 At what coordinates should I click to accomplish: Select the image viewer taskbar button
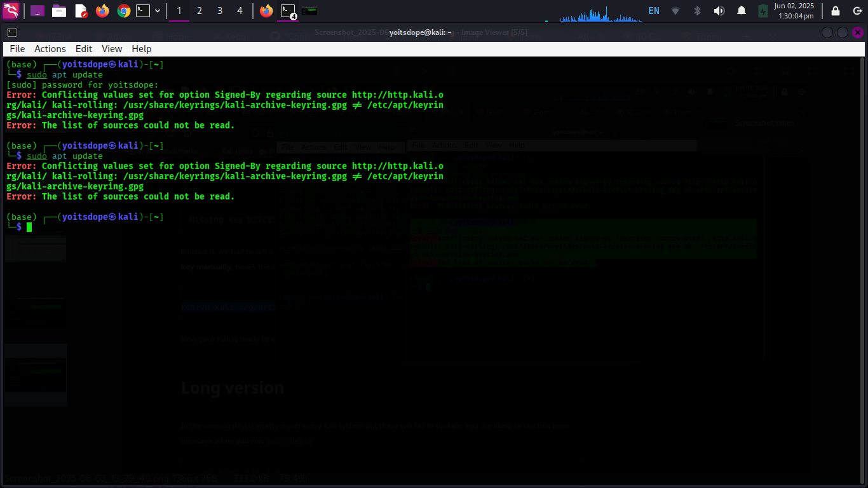click(x=310, y=11)
